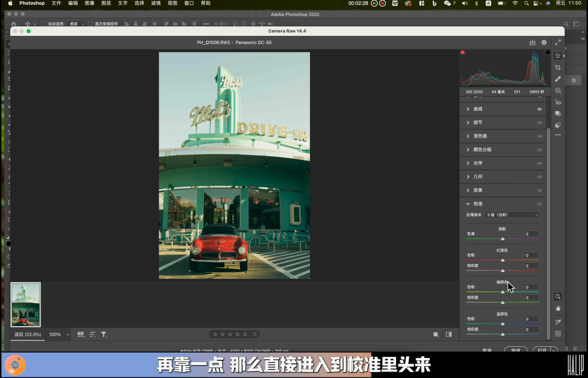This screenshot has height=378, width=588.
Task: Expand the 曲线 panel
Action: tap(468, 109)
